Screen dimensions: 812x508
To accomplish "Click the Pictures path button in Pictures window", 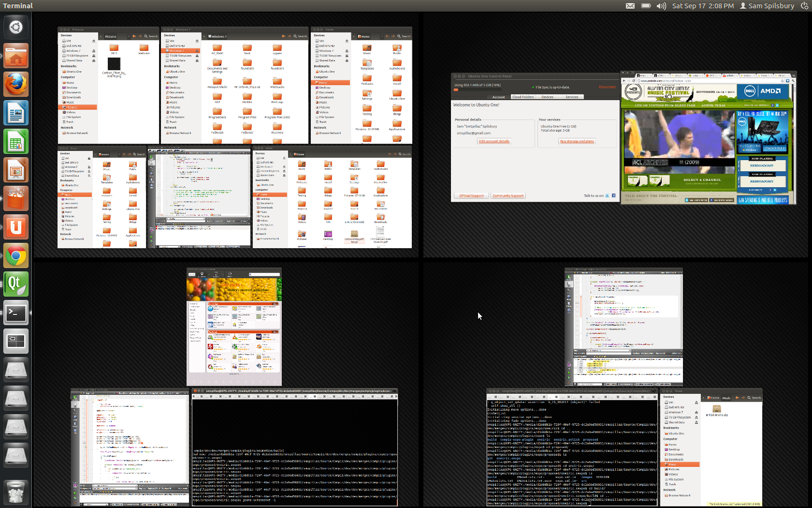I will tap(111, 36).
